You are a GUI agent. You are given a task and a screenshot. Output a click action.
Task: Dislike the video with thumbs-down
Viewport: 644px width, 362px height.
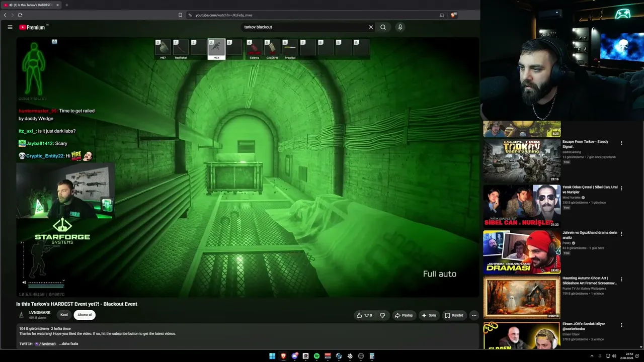382,315
